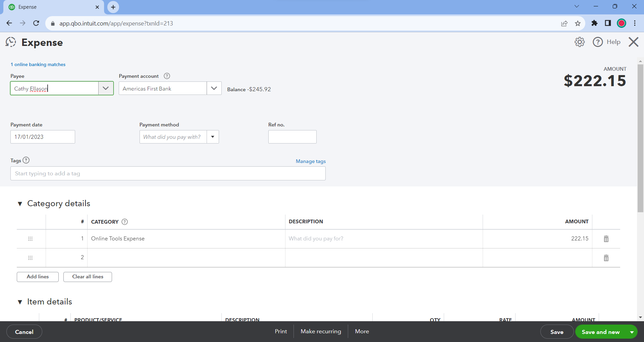Click the Payment account field

tap(163, 88)
